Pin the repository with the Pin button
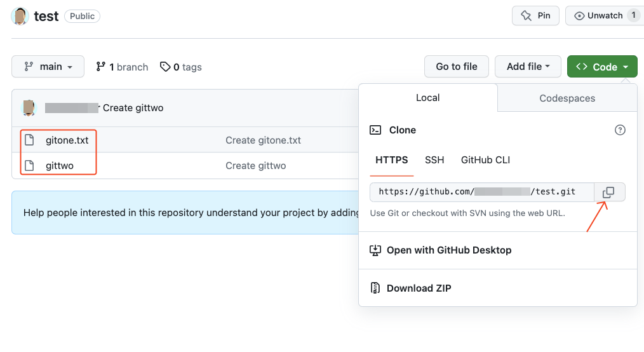 coord(535,16)
